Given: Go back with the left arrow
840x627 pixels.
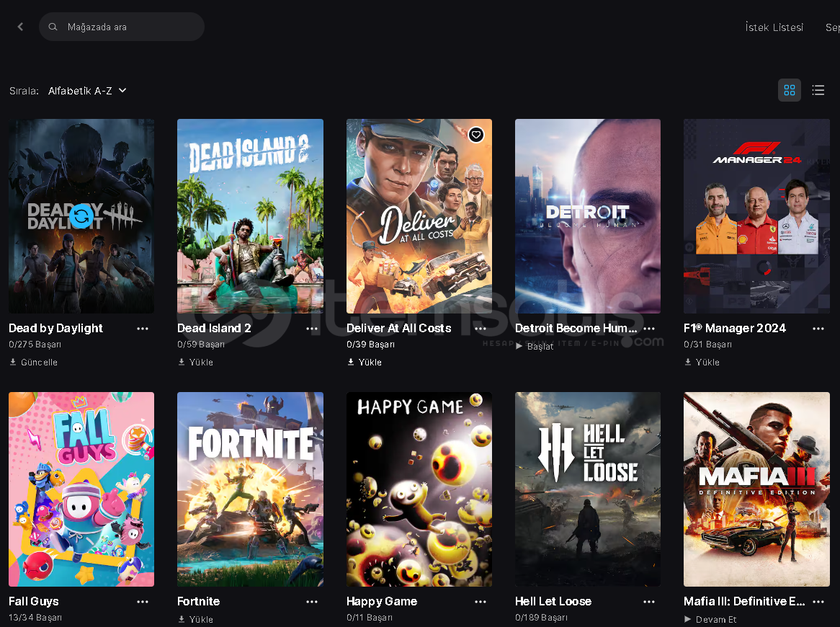Looking at the screenshot, I should pos(20,27).
